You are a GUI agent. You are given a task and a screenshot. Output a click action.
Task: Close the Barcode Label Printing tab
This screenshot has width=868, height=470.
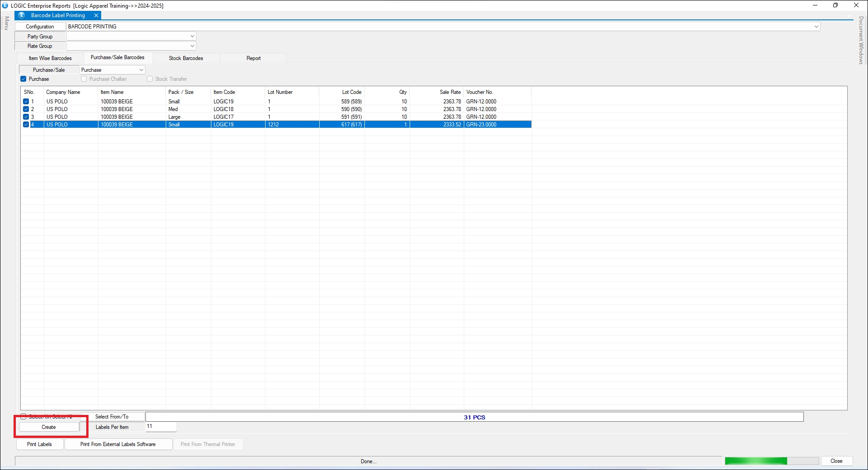[x=96, y=15]
